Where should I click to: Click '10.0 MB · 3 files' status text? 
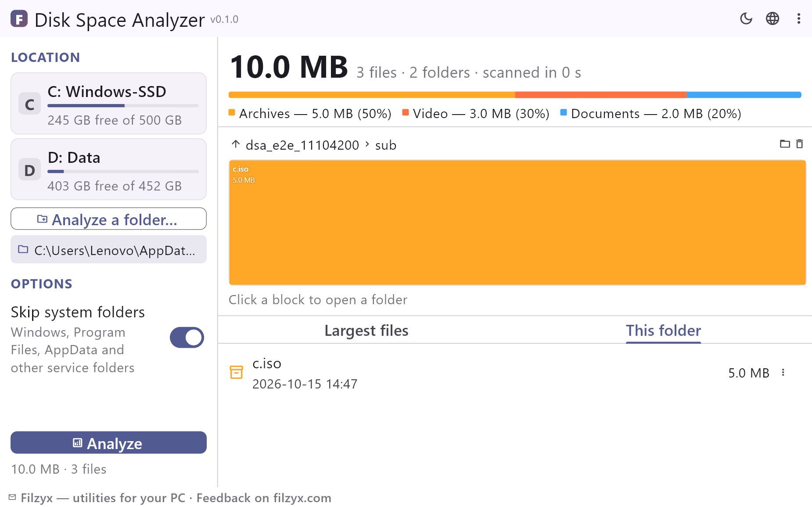point(59,469)
